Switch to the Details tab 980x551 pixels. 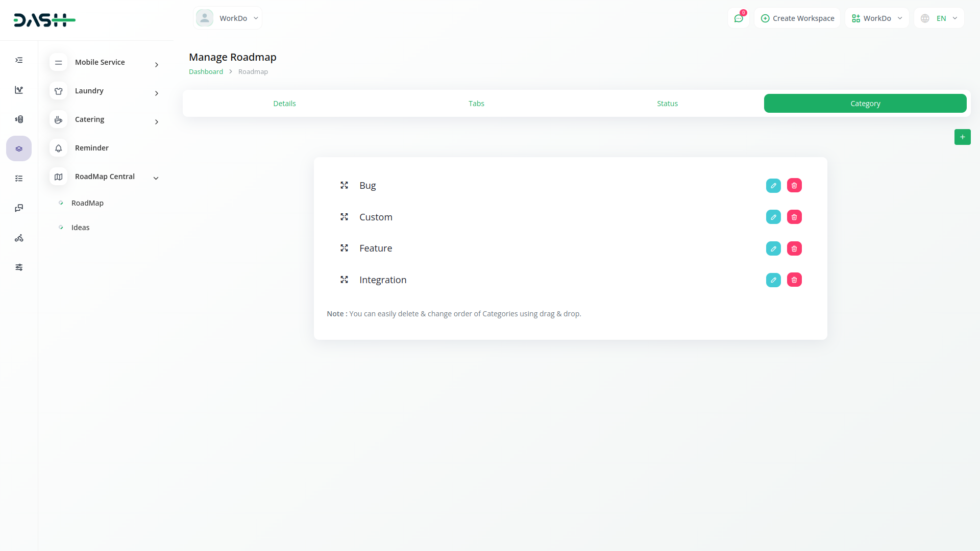pos(284,104)
